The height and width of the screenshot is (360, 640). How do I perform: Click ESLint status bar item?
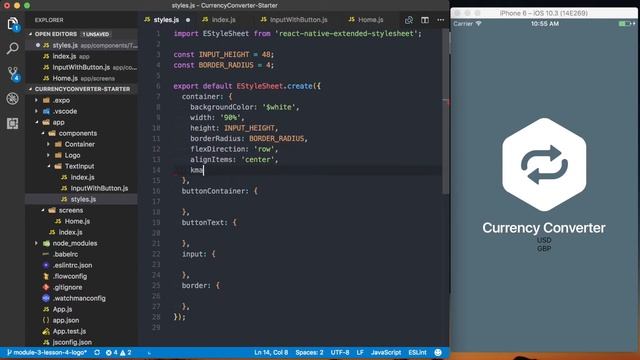pos(417,352)
